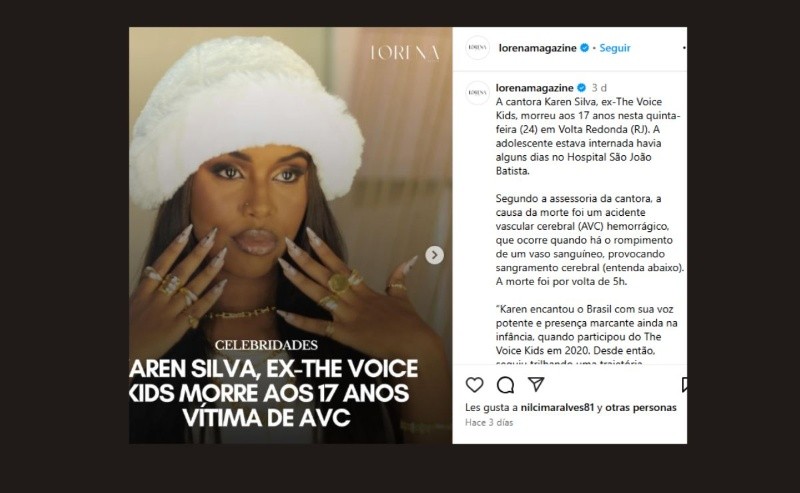The image size is (800, 493).
Task: Share the post with the paper plane icon
Action: pyautogui.click(x=536, y=384)
